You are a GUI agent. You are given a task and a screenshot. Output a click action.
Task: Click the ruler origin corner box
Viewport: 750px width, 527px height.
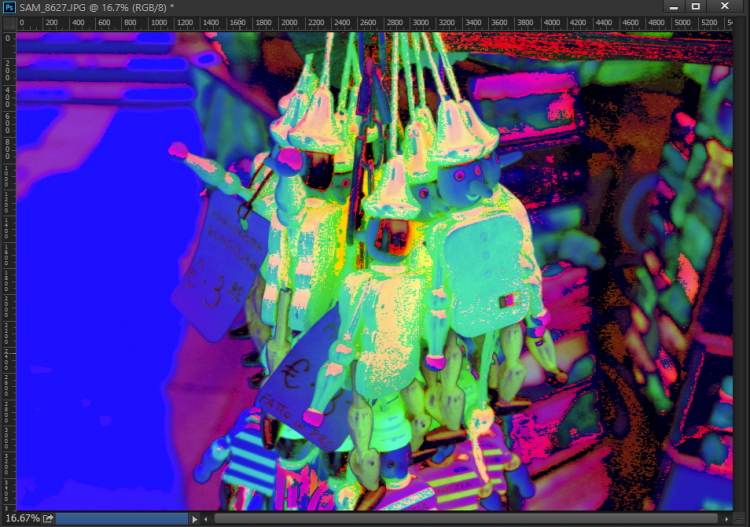tap(9, 23)
